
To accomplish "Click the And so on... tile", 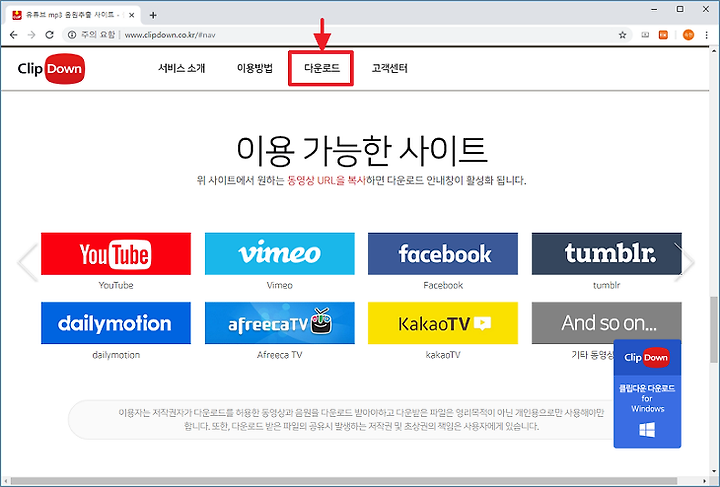I will pos(606,321).
